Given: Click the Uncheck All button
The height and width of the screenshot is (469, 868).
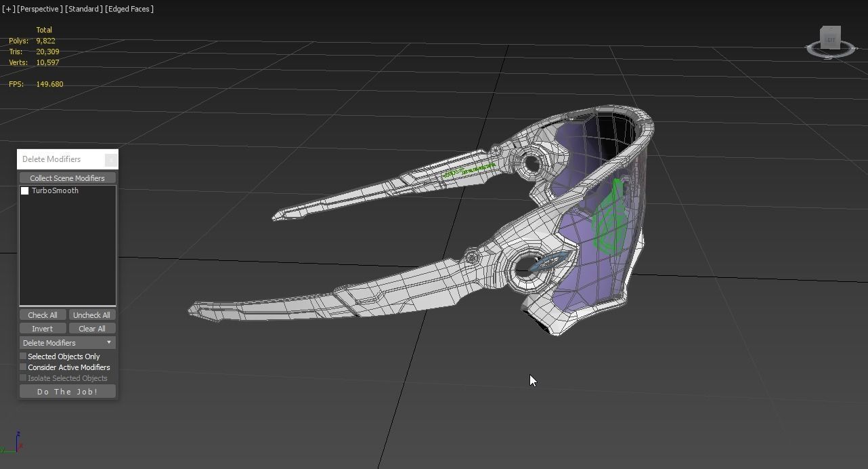Looking at the screenshot, I should click(91, 315).
